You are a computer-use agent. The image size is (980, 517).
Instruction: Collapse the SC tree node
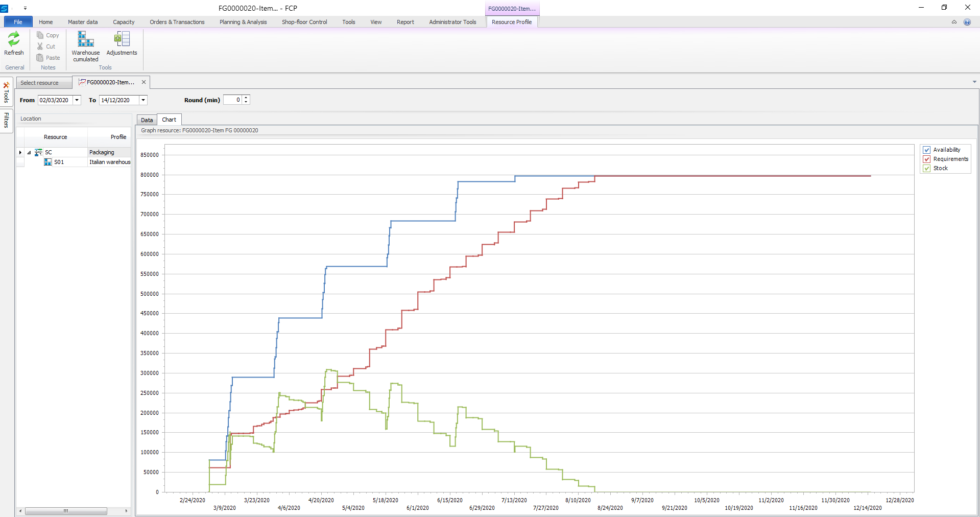(29, 152)
